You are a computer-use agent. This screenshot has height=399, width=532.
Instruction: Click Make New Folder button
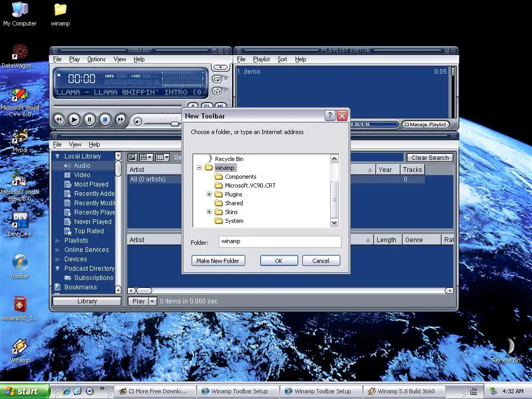[x=218, y=261]
